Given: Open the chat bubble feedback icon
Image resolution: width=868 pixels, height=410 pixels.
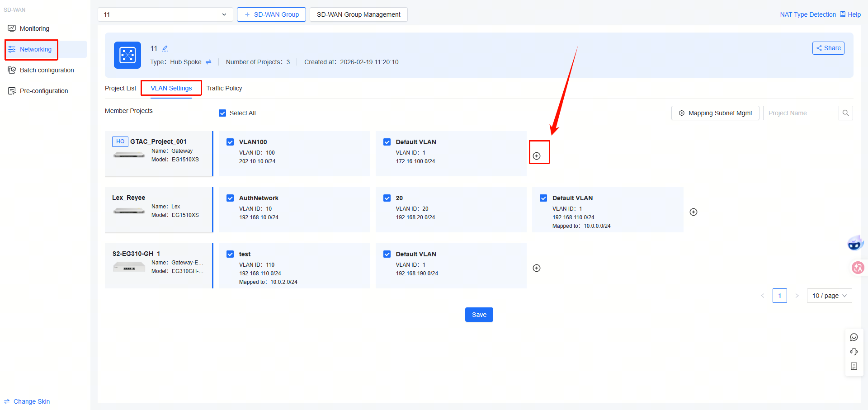Looking at the screenshot, I should click(854, 337).
